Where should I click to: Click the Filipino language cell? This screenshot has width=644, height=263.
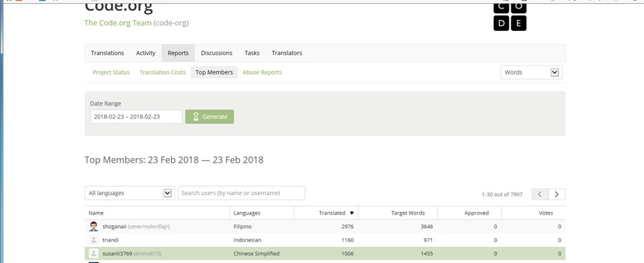[243, 227]
